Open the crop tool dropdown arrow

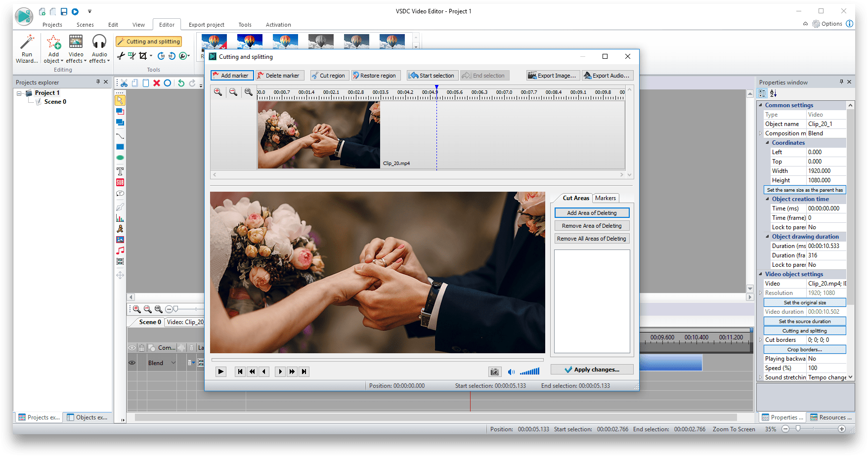[151, 56]
